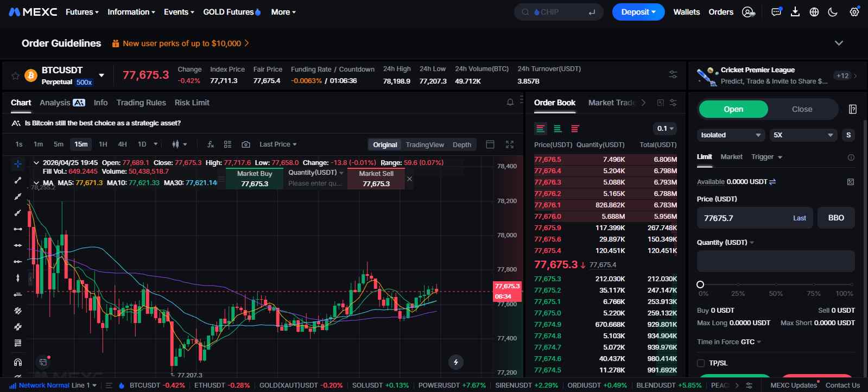The width and height of the screenshot is (868, 392).
Task: Open the order type info icon
Action: [851, 157]
